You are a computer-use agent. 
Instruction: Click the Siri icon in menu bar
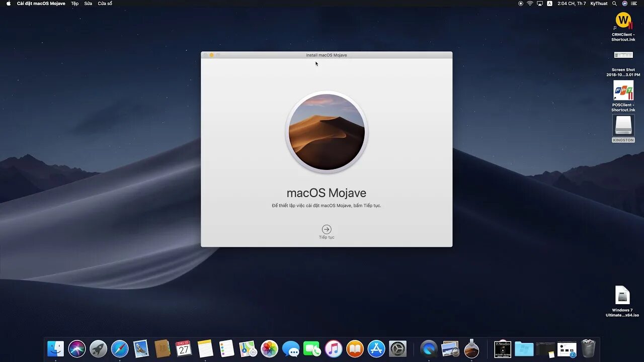click(x=624, y=4)
